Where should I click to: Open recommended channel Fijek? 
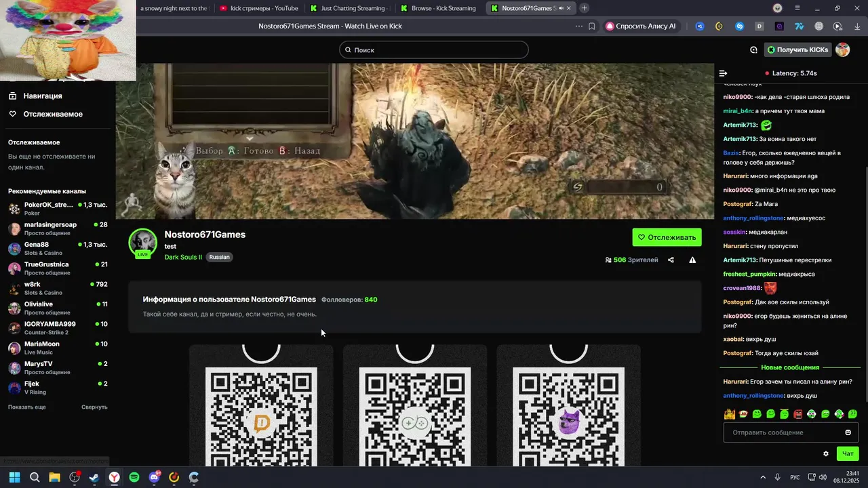click(x=57, y=387)
